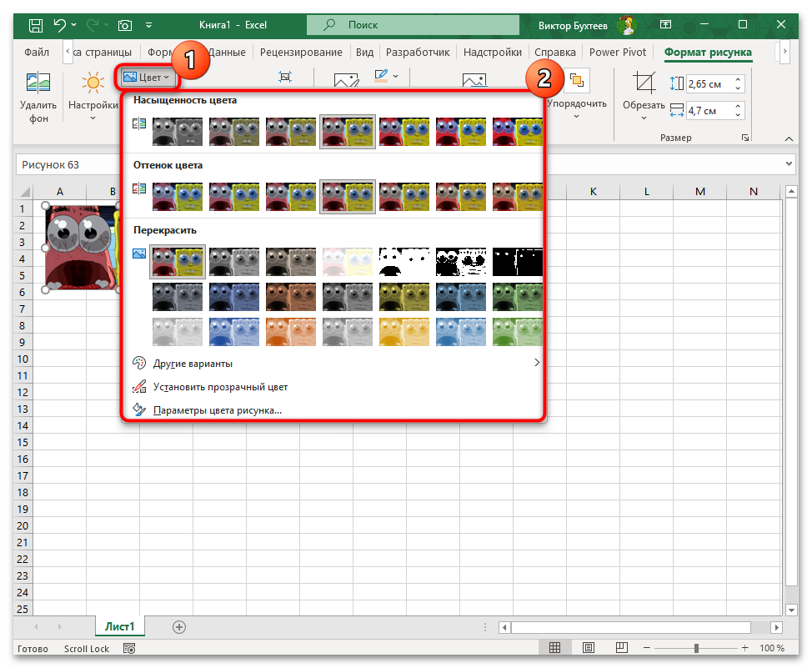The width and height of the screenshot is (812, 668).
Task: Open the quick access toolbar customization arrow
Action: pyautogui.click(x=148, y=25)
